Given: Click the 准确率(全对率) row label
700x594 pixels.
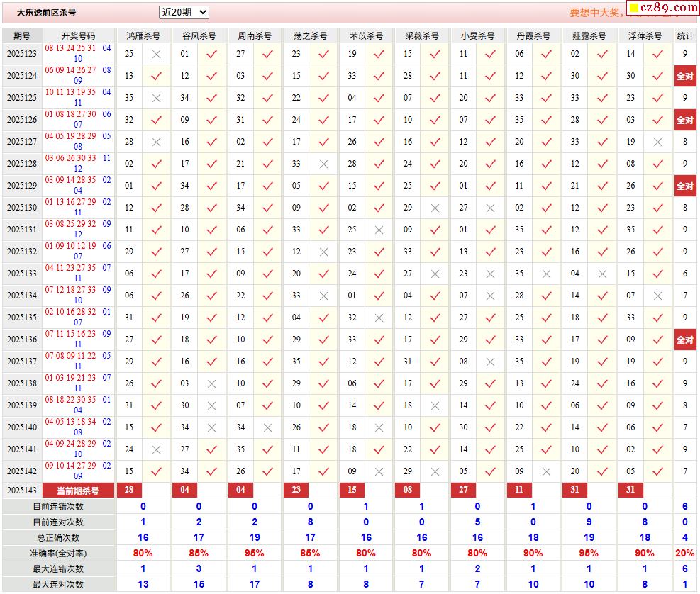Looking at the screenshot, I should 58,553.
